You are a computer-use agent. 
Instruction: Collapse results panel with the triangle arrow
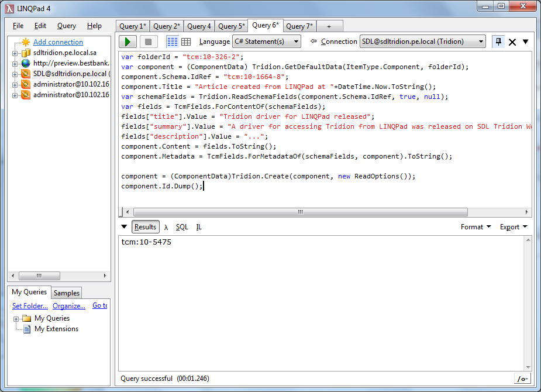point(124,227)
